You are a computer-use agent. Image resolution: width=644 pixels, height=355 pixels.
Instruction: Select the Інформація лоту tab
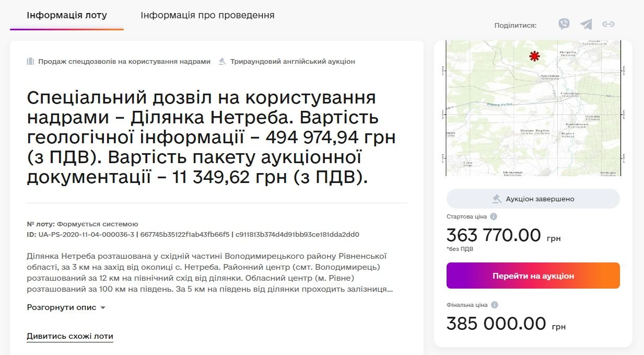[x=66, y=15]
